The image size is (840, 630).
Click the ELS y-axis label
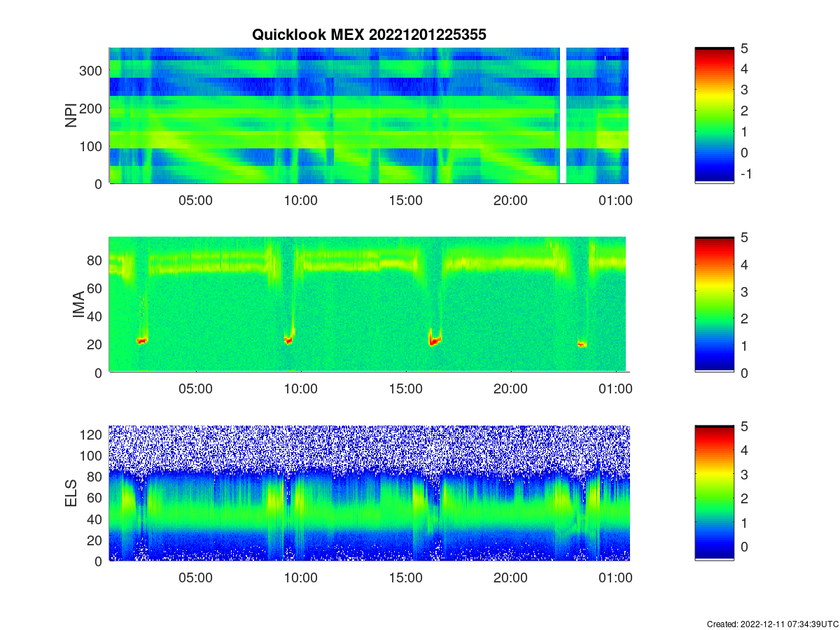(x=71, y=493)
